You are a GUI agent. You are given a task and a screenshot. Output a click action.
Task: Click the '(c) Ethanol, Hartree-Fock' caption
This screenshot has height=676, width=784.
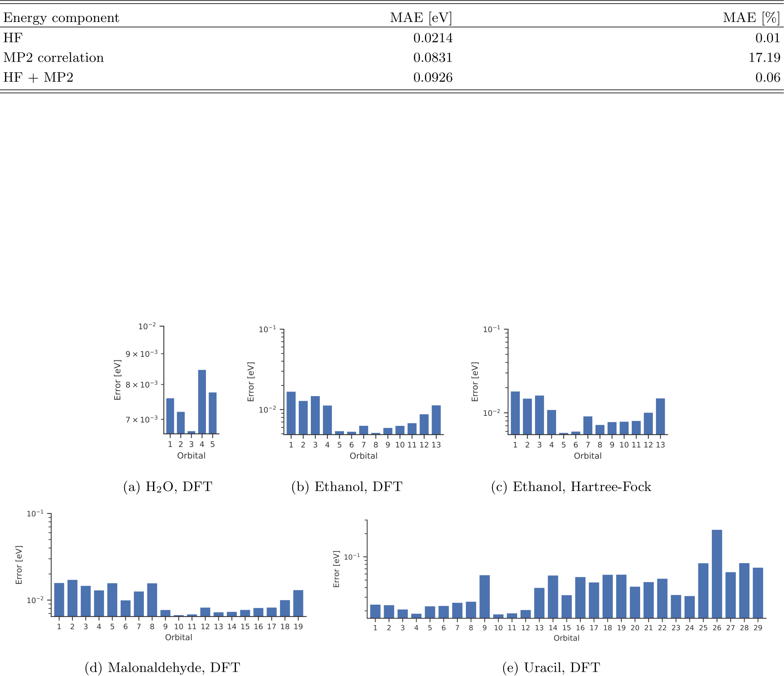pyautogui.click(x=571, y=487)
